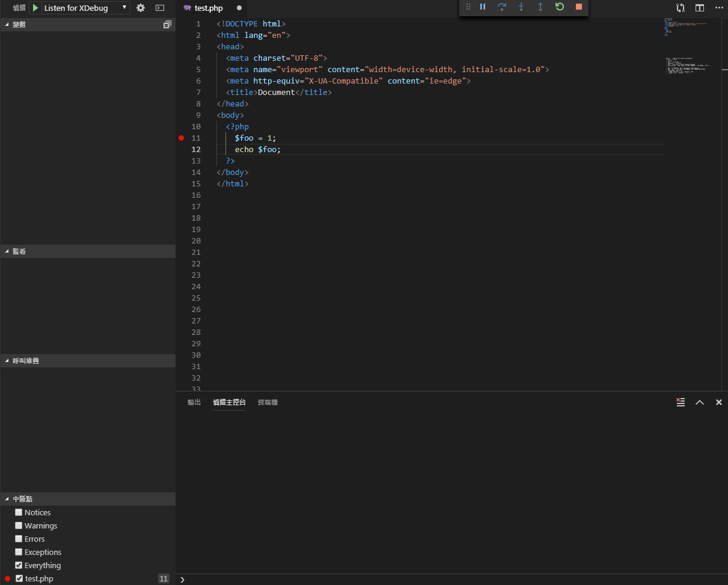The image size is (728, 585).
Task: Clear the debug console output
Action: [681, 402]
